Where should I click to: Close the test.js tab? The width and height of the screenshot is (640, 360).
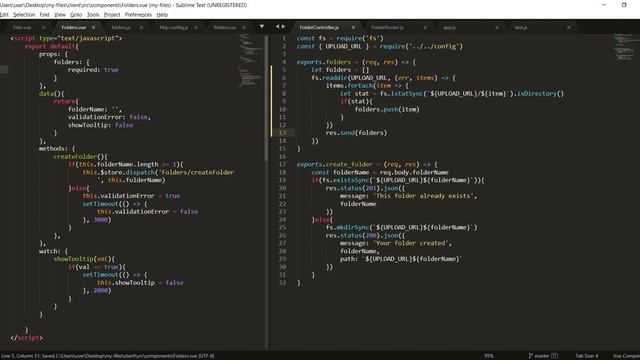tap(569, 27)
